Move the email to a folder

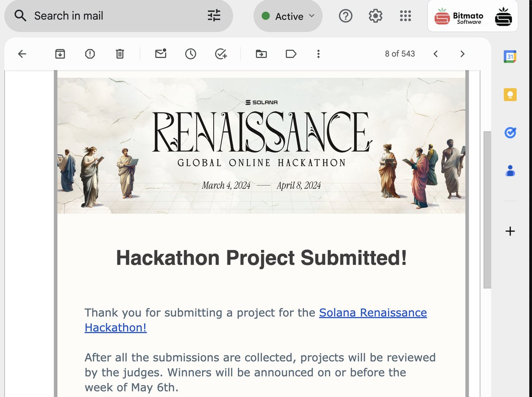point(261,54)
